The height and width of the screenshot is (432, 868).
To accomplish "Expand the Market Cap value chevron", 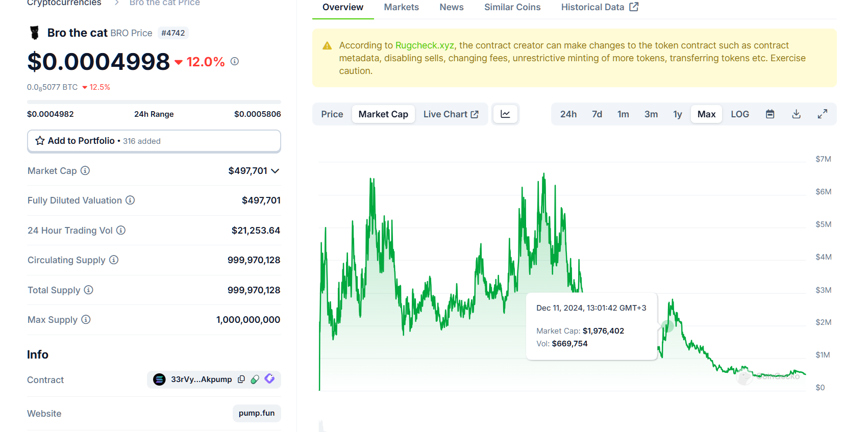I will (x=275, y=171).
